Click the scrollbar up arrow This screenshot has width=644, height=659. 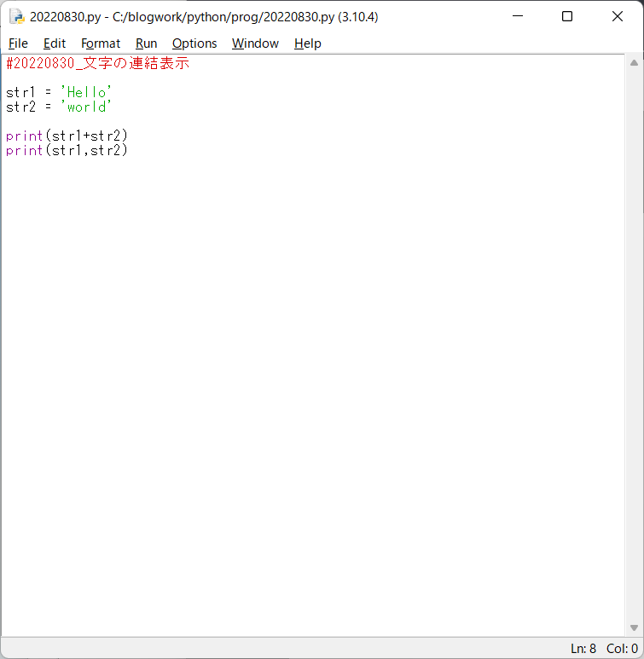coord(634,63)
